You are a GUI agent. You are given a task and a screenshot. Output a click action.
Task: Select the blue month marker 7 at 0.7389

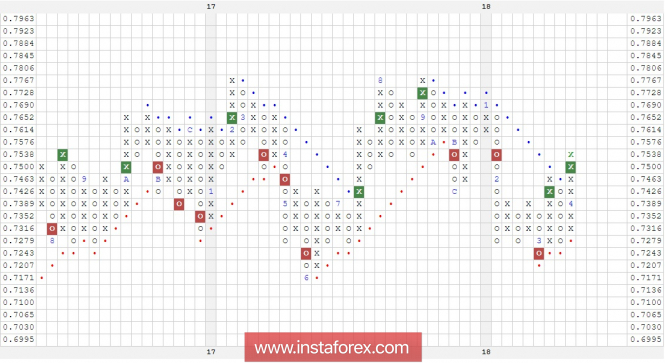[x=338, y=204]
